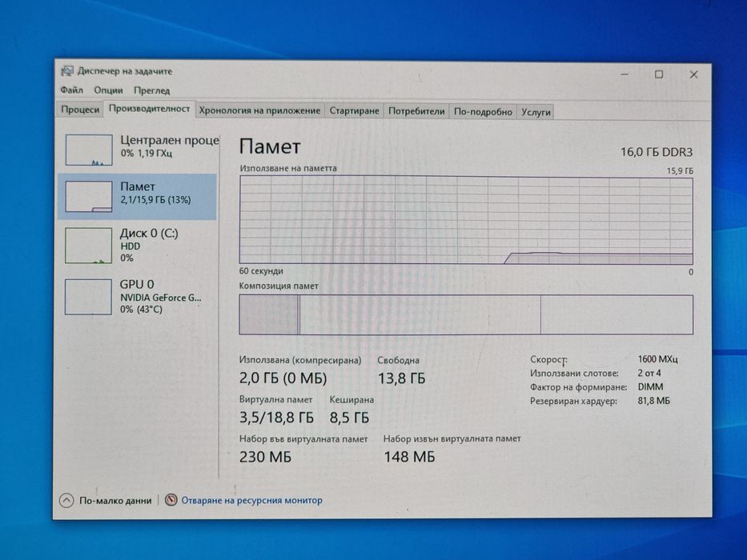This screenshot has height=560, width=747.
Task: Switch to the Потребители tab
Action: pyautogui.click(x=416, y=111)
